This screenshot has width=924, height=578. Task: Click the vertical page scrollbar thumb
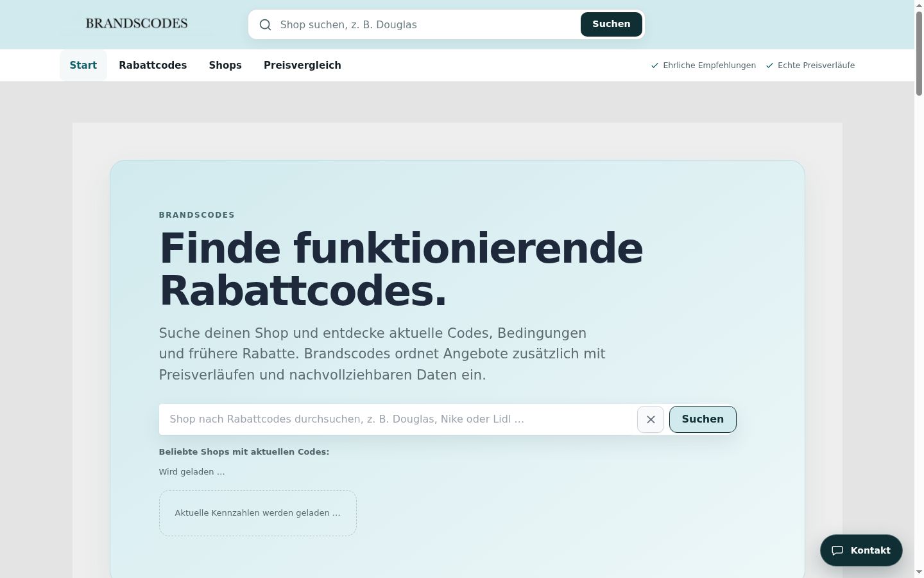click(x=919, y=53)
